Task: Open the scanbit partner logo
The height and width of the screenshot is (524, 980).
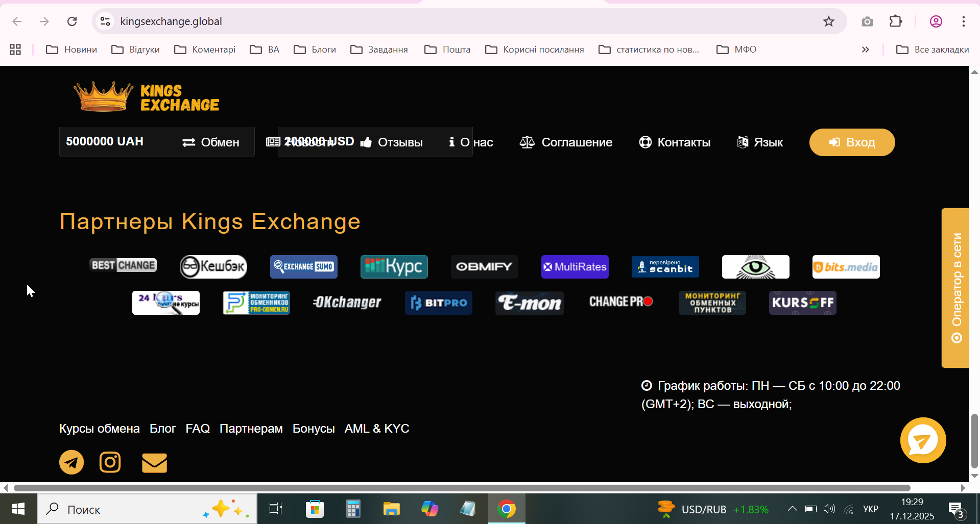Action: [665, 266]
